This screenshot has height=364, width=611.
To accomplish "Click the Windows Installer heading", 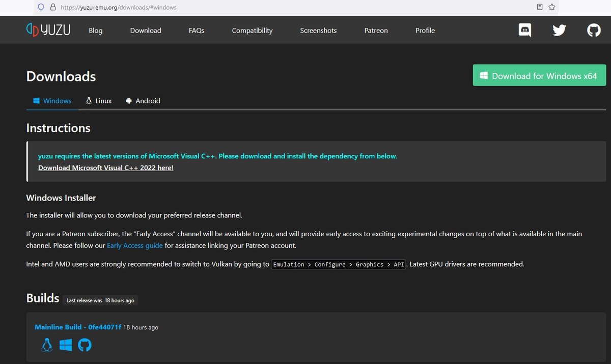I will pos(61,198).
